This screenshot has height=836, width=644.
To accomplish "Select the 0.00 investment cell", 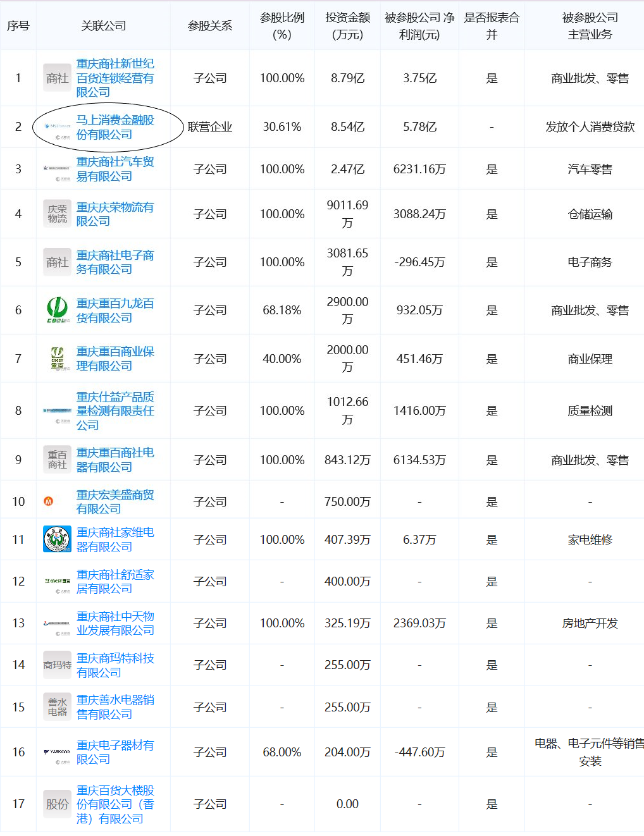I will point(347,804).
